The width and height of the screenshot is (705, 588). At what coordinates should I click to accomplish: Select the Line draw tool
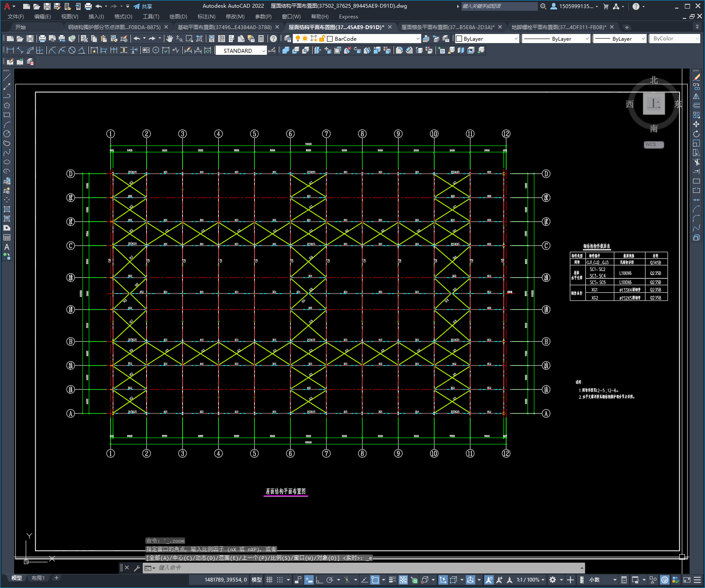click(7, 78)
